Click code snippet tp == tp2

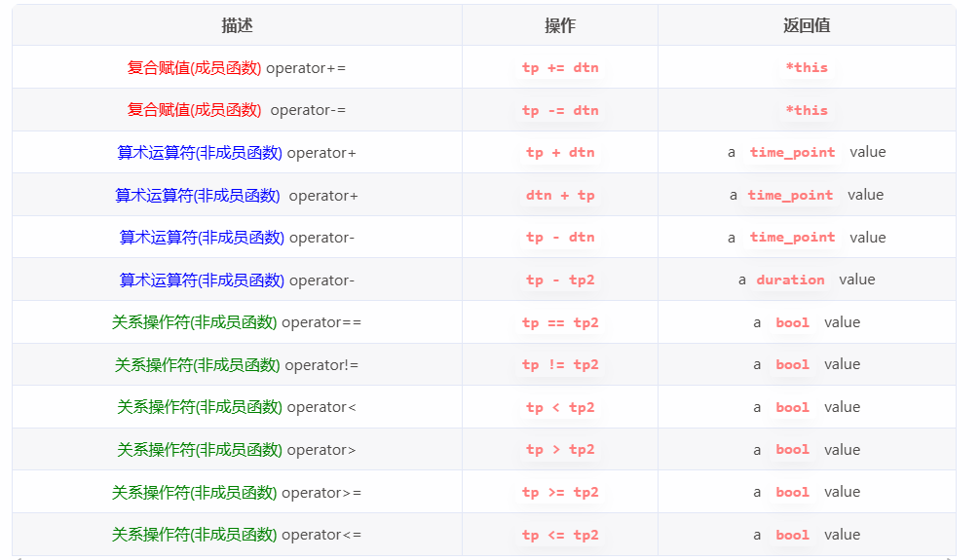[560, 322]
